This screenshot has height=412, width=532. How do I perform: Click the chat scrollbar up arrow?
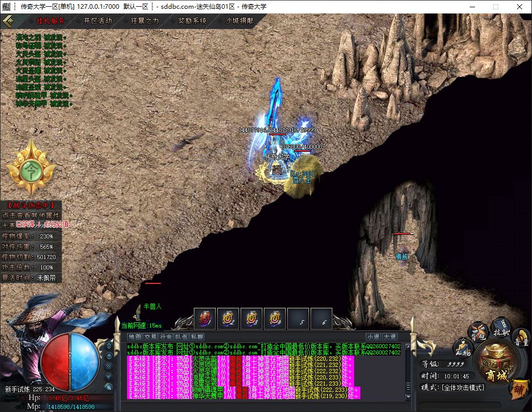[x=408, y=347]
